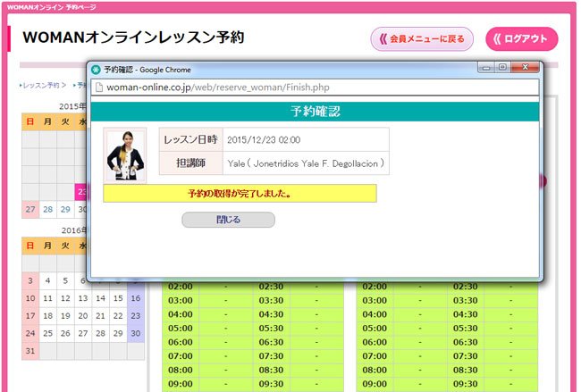Select January 20 in the 2016 calendar
This screenshot has height=392, width=581.
tap(83, 316)
